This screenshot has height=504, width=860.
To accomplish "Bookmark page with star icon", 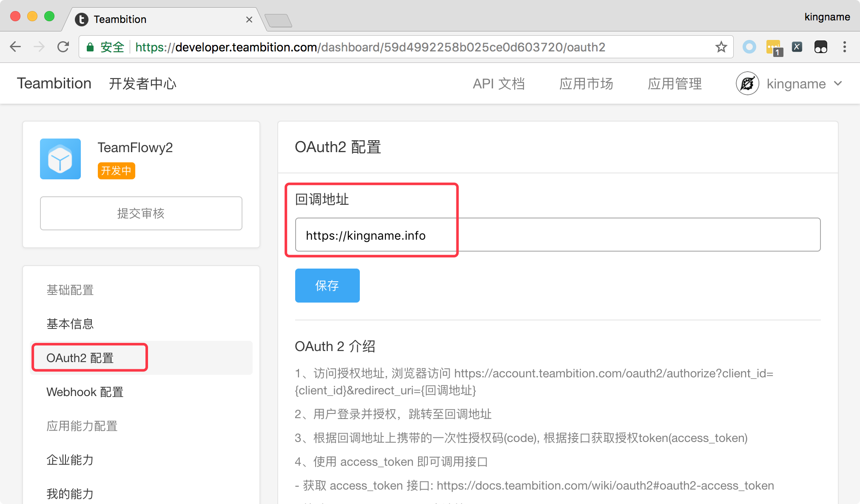I will [721, 47].
